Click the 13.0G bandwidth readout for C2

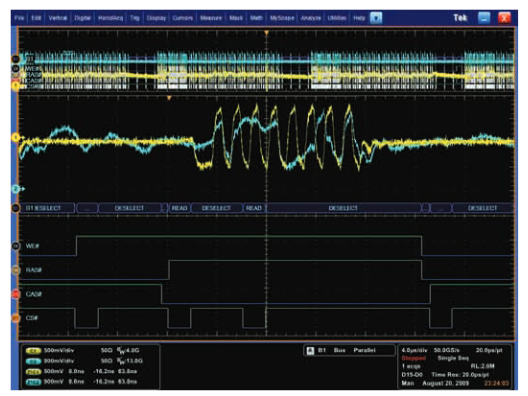coord(130,361)
